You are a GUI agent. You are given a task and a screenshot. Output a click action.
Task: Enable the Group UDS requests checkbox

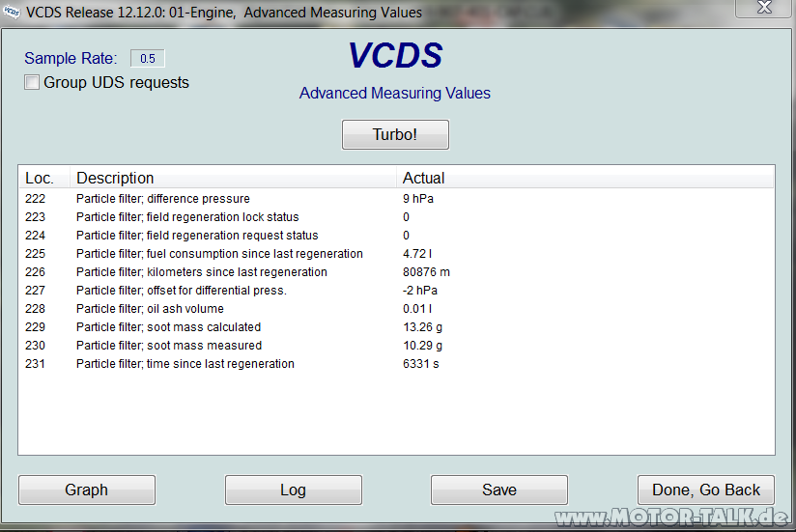[32, 82]
